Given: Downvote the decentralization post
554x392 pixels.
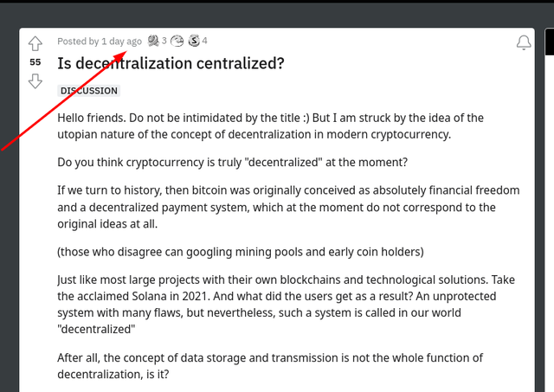Looking at the screenshot, I should pos(35,80).
